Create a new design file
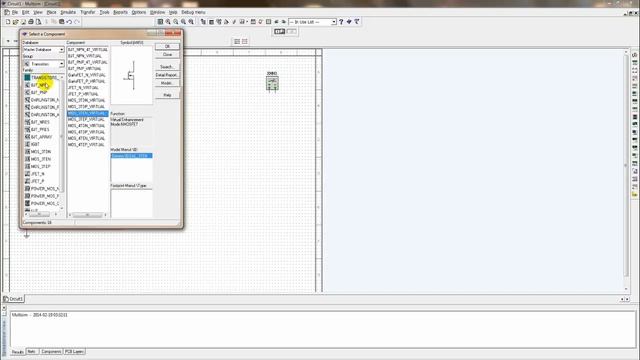This screenshot has width=640, height=360. tap(8, 22)
